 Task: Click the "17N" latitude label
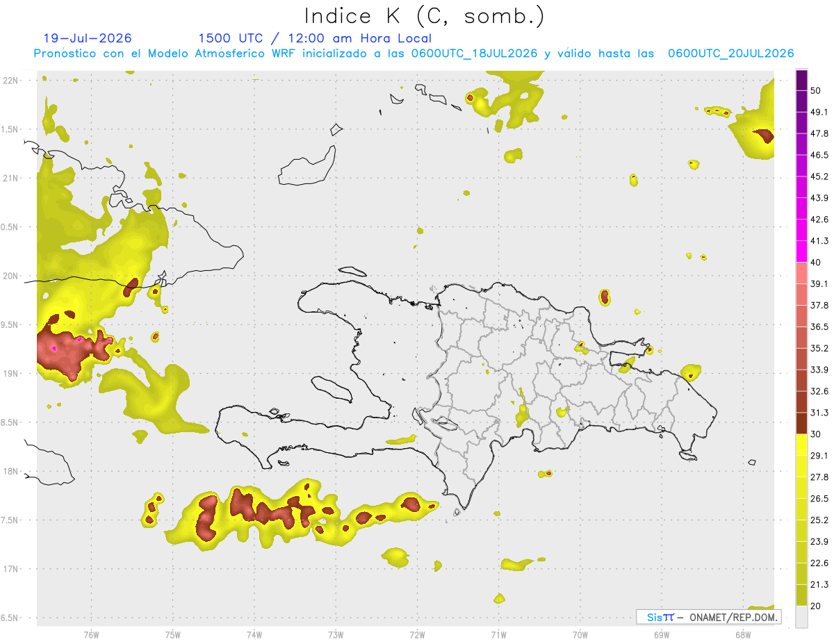tap(12, 569)
